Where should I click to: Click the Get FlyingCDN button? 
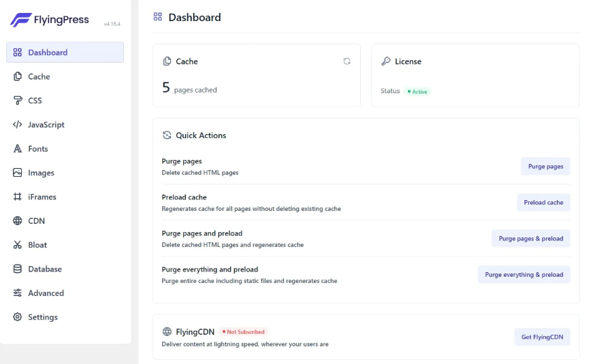[x=542, y=337]
